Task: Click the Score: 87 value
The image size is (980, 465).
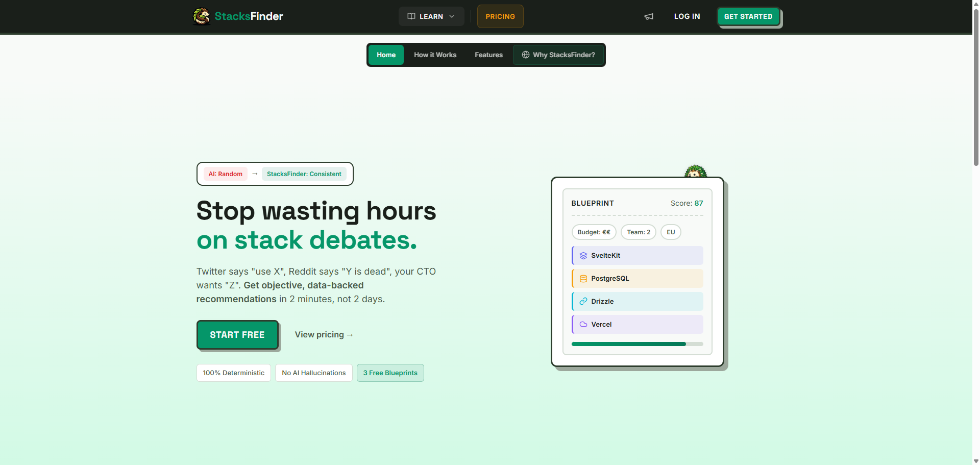Action: (x=687, y=203)
